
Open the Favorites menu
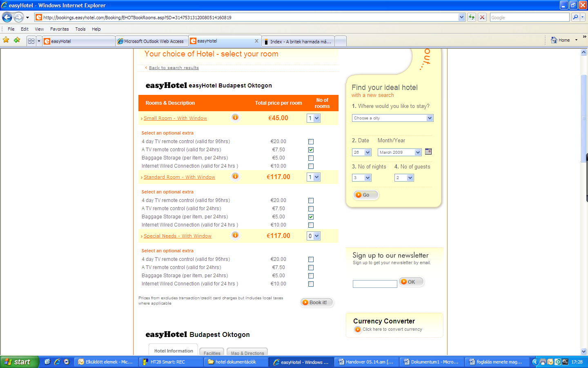click(59, 29)
